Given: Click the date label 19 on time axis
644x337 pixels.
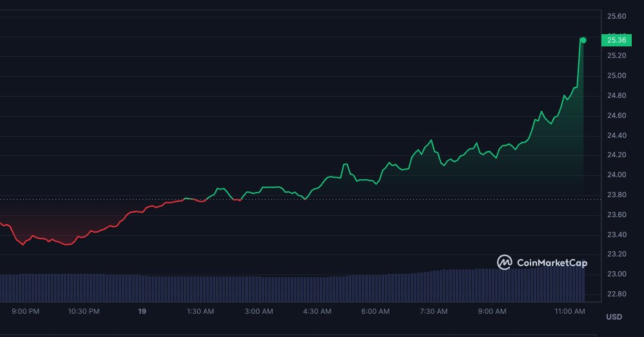Looking at the screenshot, I should [142, 312].
